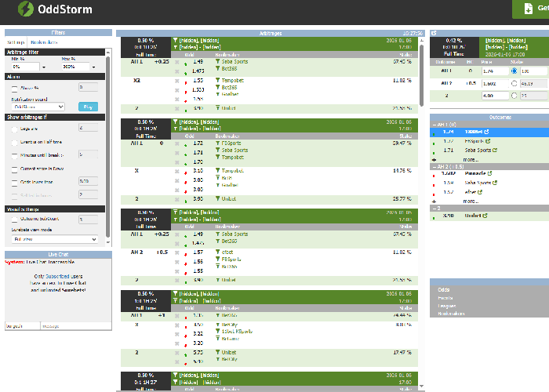Click the filter icon next to Tempobet in first arbitrage
This screenshot has width=549, height=392.
coord(217,80)
